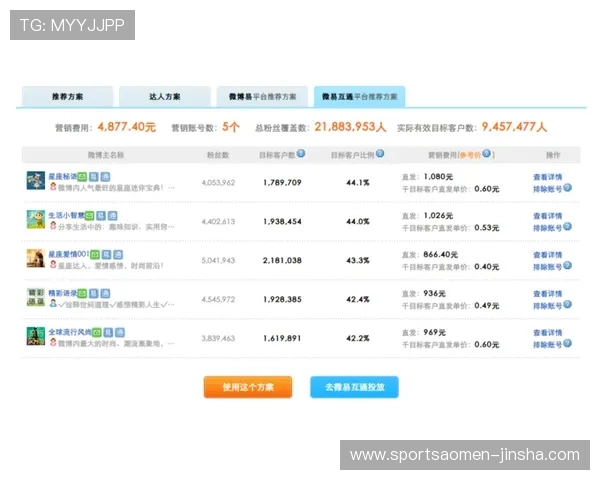This screenshot has width=600, height=480.
Task: Click the 精彩语录 avatar thumbnail
Action: coord(36,297)
